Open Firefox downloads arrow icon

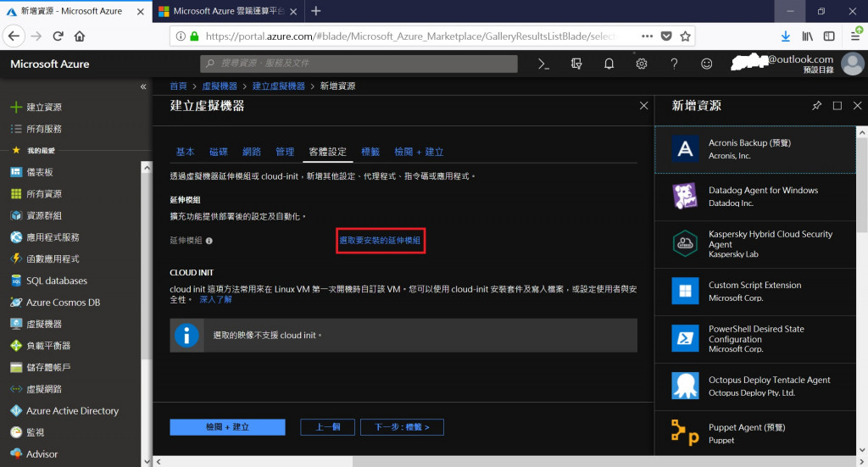786,36
